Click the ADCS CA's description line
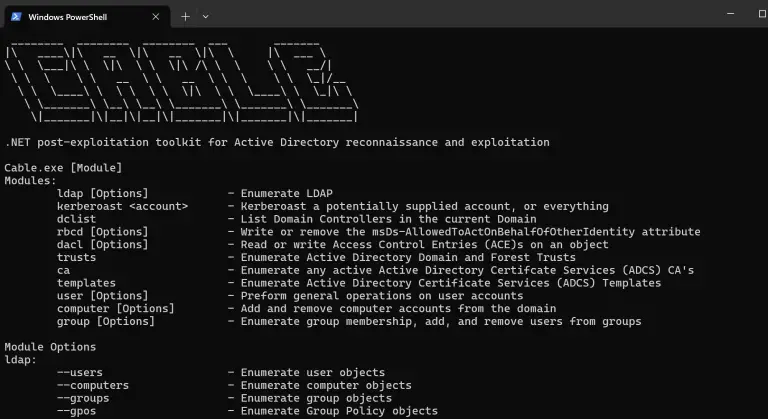 pyautogui.click(x=467, y=271)
